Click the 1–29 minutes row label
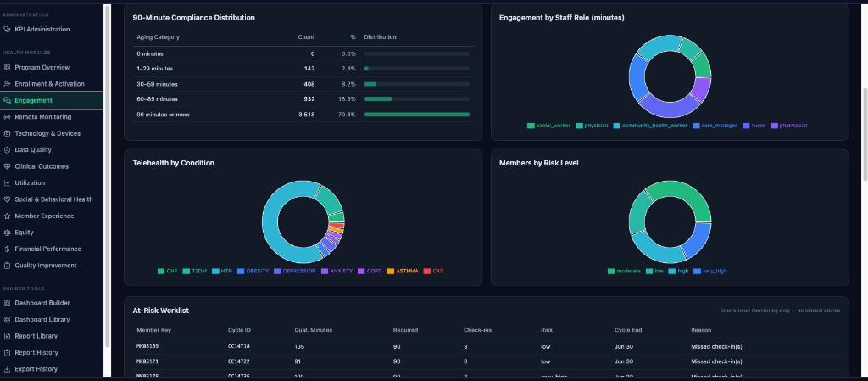 click(155, 69)
